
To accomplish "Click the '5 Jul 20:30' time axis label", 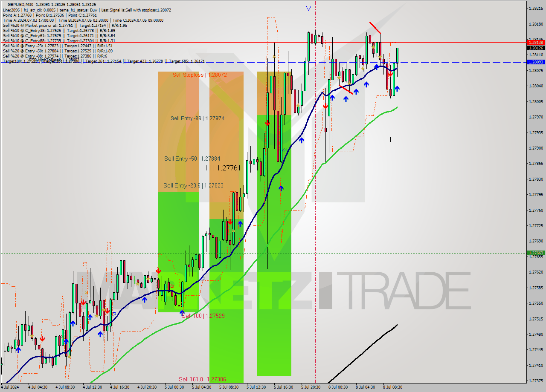I will click(311, 387).
